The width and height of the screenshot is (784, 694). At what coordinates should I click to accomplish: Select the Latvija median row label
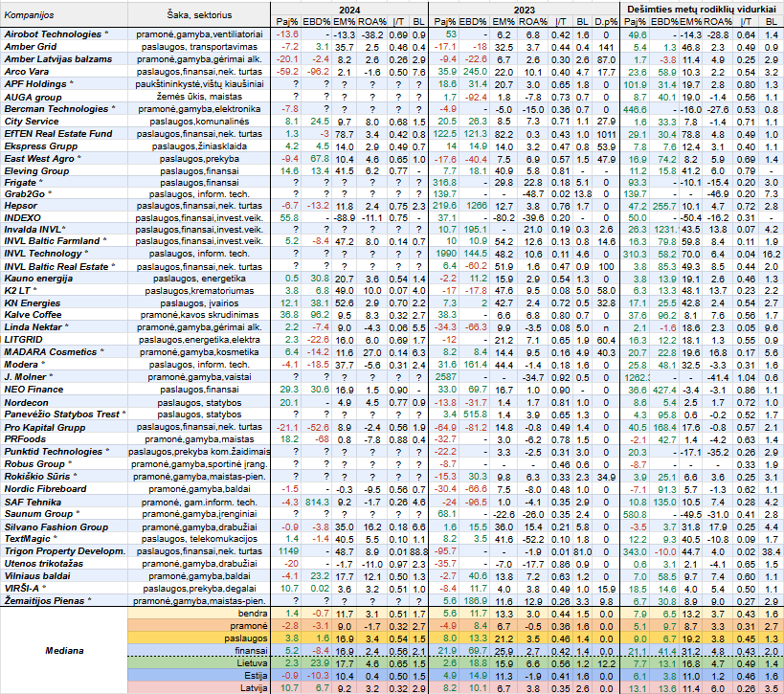(254, 688)
